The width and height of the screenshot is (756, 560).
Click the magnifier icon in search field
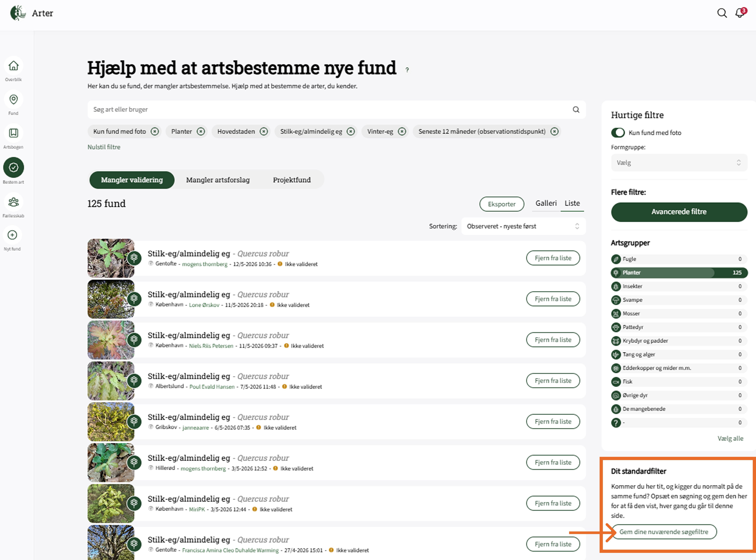pyautogui.click(x=576, y=110)
